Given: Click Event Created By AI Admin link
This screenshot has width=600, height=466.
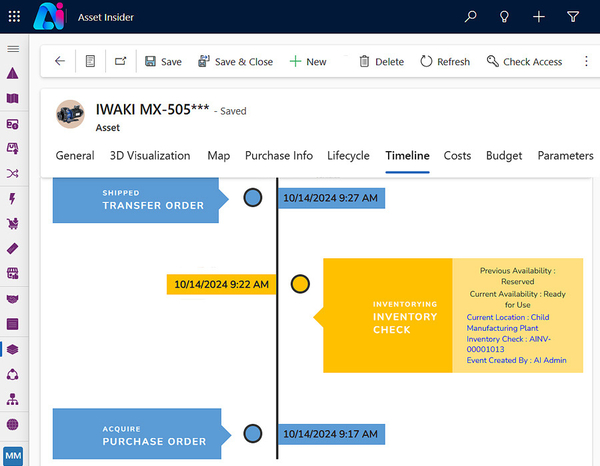Looking at the screenshot, I should pos(516,360).
